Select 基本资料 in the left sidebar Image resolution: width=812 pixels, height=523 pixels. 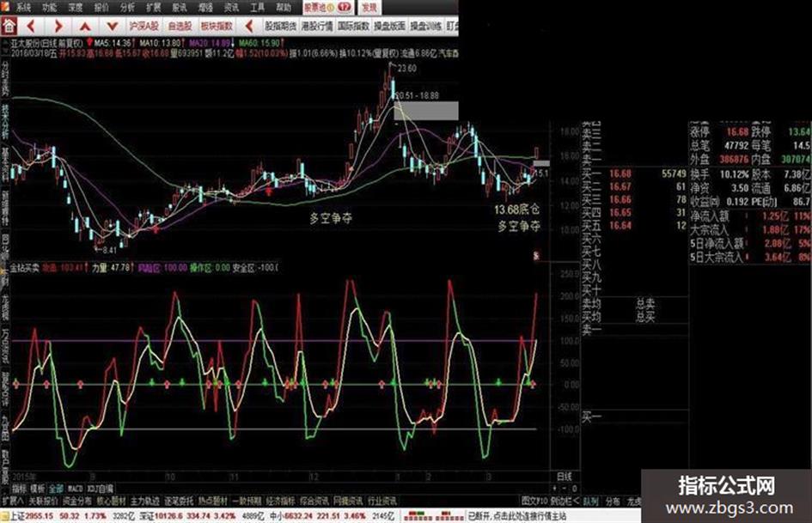pyautogui.click(x=5, y=164)
